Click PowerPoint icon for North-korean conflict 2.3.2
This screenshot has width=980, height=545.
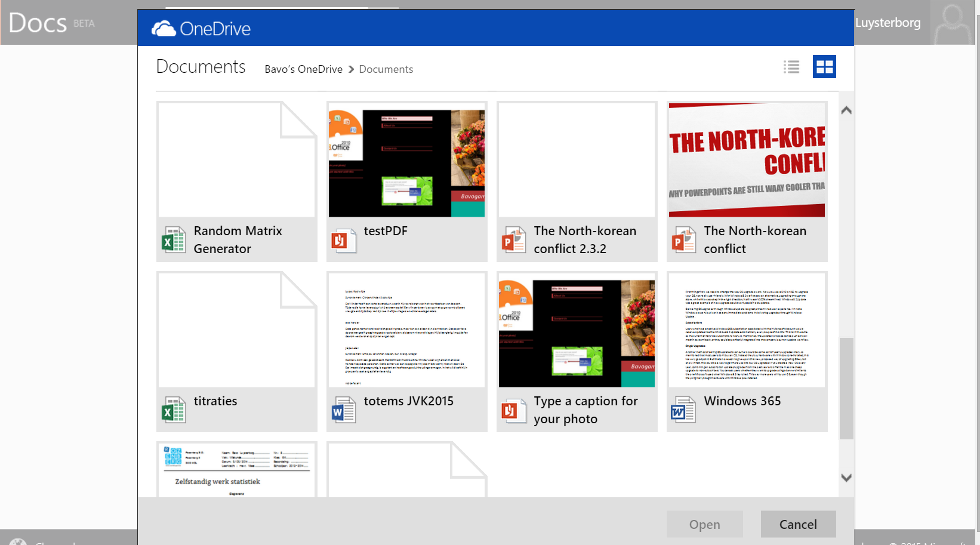pyautogui.click(x=514, y=240)
